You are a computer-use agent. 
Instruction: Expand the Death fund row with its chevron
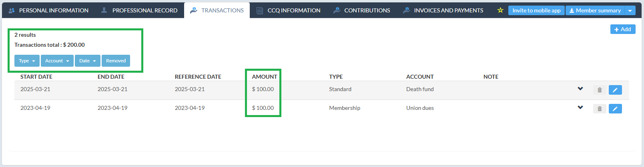(580, 89)
